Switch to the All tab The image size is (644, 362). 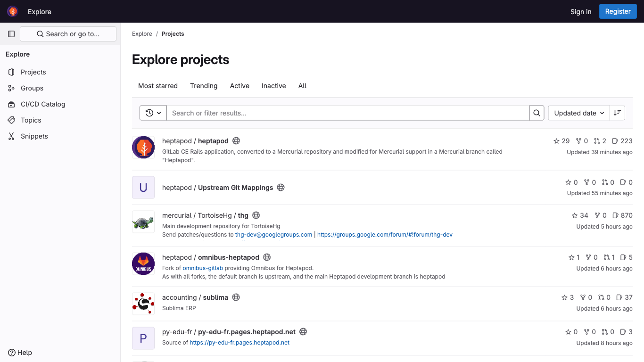point(303,86)
